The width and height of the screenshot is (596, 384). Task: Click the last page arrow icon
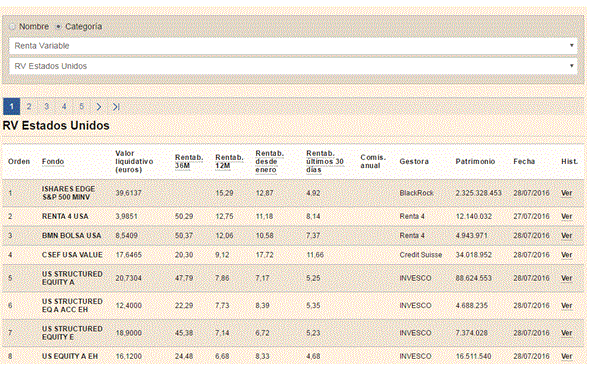coord(116,107)
